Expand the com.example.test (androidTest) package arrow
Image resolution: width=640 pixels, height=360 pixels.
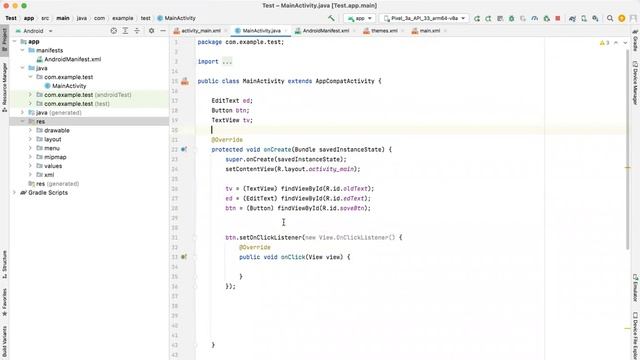(x=30, y=95)
